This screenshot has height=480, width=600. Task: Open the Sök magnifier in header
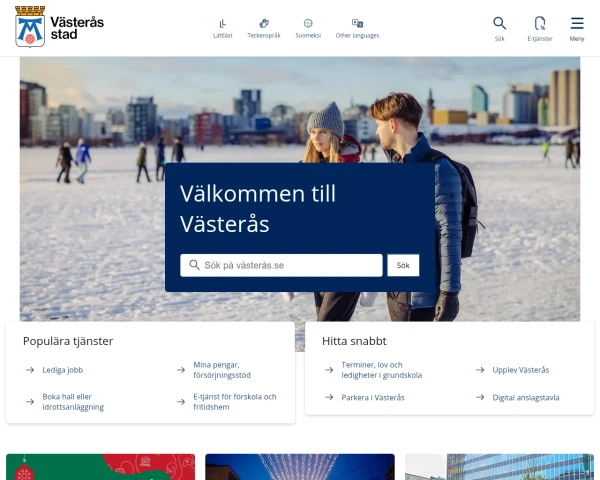click(x=499, y=29)
